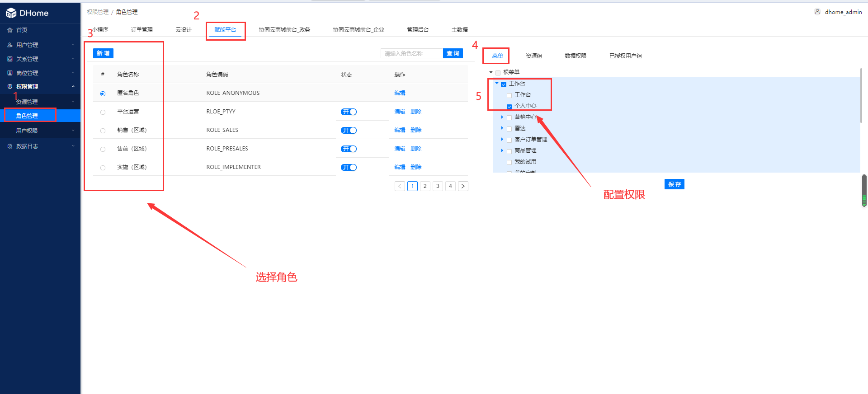Check the 商品管理 checkbox
Screen dimensions: 868x394
coord(509,151)
